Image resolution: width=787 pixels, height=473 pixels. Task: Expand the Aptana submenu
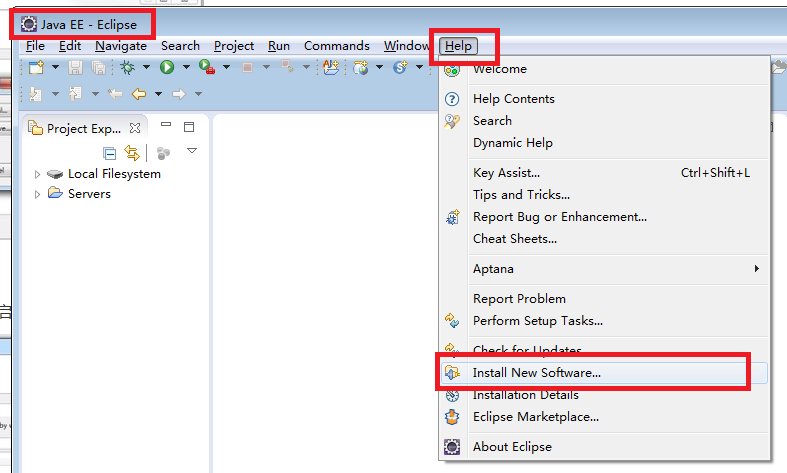pyautogui.click(x=604, y=269)
